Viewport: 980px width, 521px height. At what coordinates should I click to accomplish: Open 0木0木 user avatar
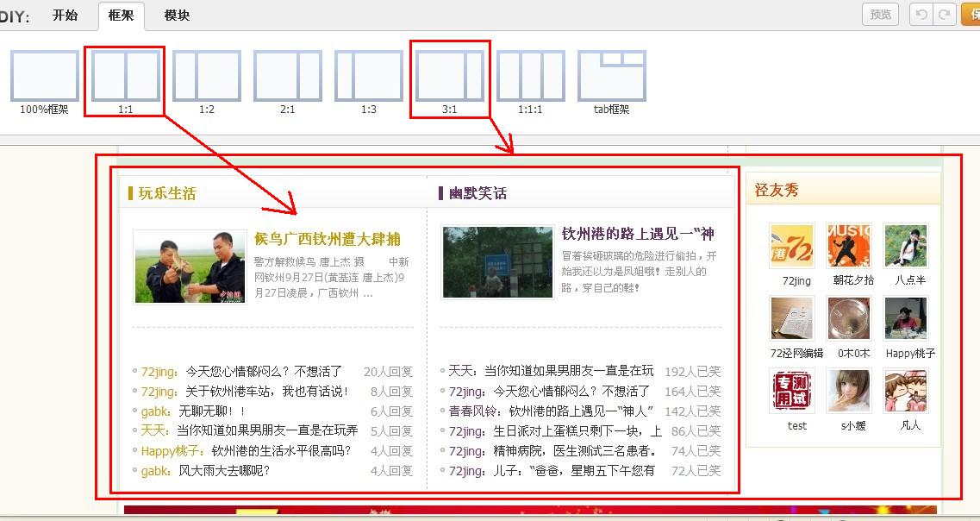(x=849, y=319)
